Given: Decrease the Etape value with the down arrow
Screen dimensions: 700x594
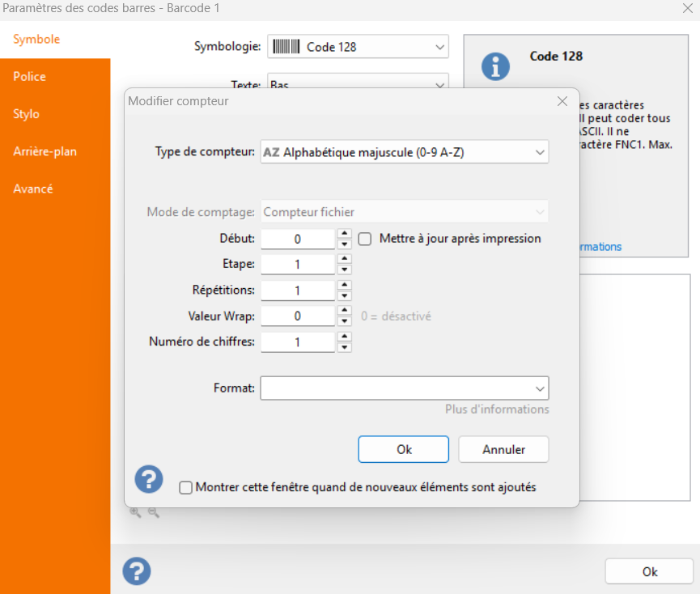Looking at the screenshot, I should pyautogui.click(x=345, y=269).
